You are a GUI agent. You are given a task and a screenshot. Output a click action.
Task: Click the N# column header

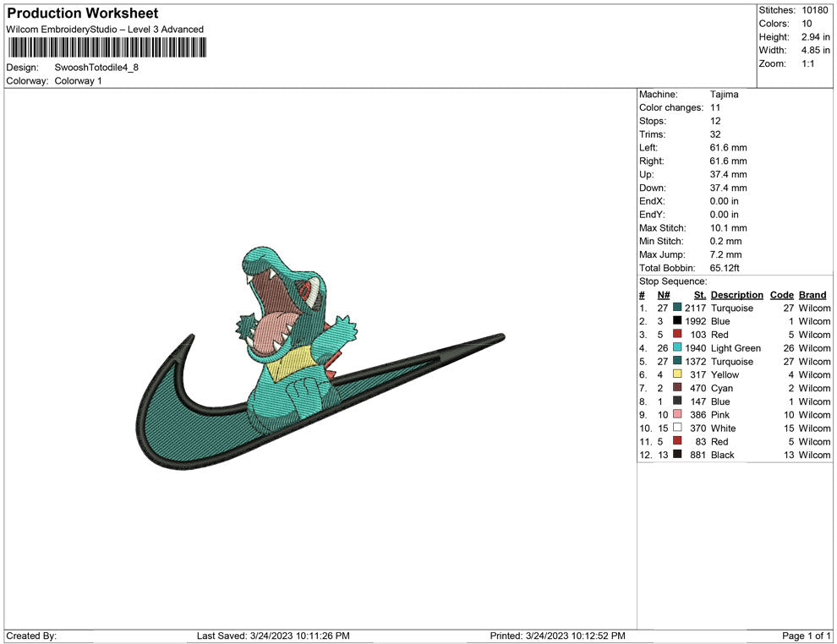pyautogui.click(x=664, y=294)
